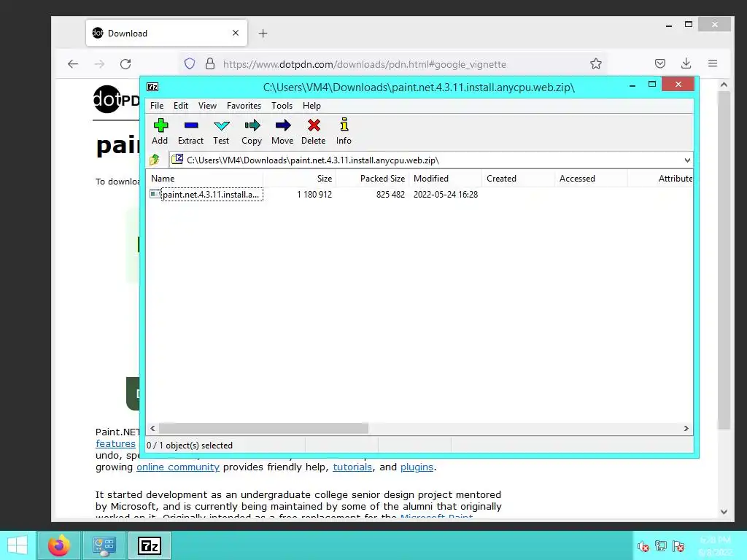Select paint.net.4.3.11.install file name
The width and height of the screenshot is (747, 560).
point(212,194)
